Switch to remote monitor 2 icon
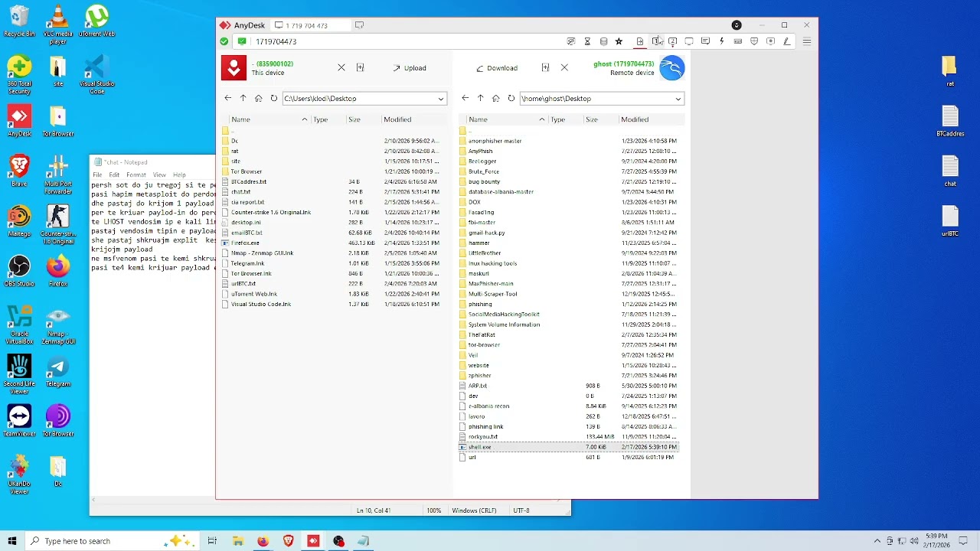Image resolution: width=980 pixels, height=551 pixels. [672, 41]
